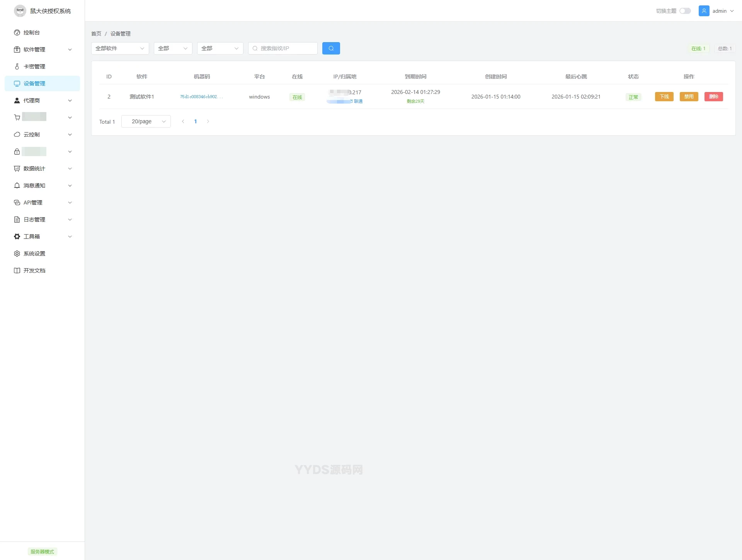
Task: Click the 鼠大侠授权系统 logo avatar
Action: [20, 11]
